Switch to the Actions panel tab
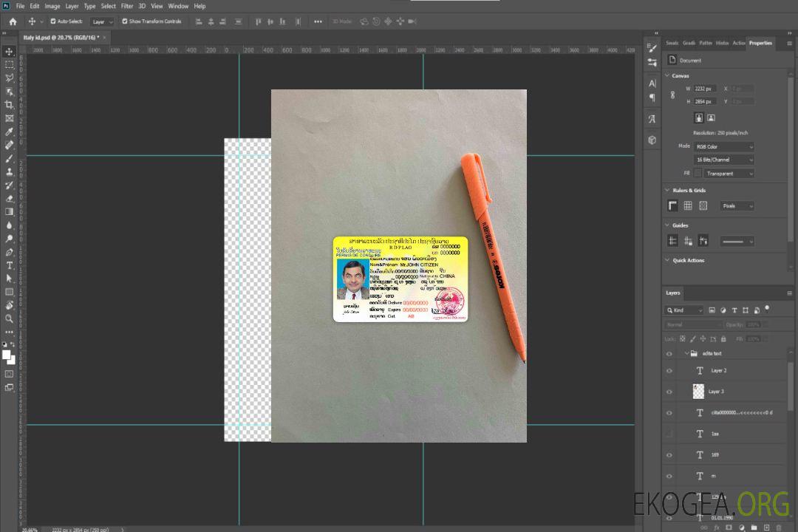This screenshot has height=532, width=798. tap(738, 43)
